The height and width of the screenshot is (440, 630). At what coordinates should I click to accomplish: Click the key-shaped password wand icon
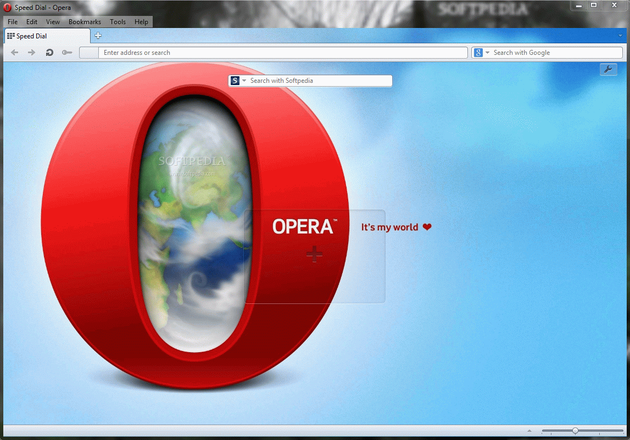[x=67, y=52]
